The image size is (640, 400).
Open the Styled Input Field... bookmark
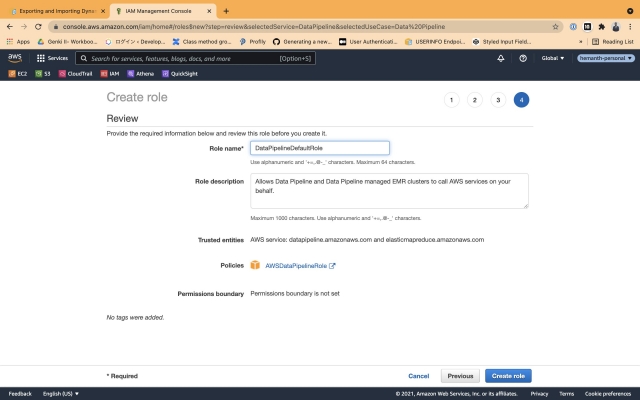point(502,42)
